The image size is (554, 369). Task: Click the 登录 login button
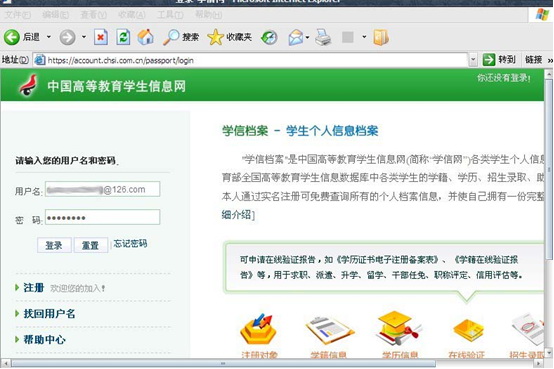[54, 245]
